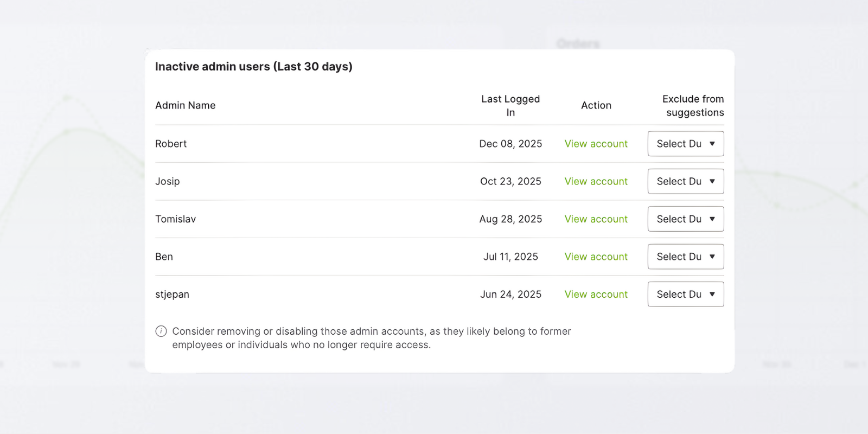Image resolution: width=868 pixels, height=434 pixels.
Task: Open View account link for Josip
Action: point(596,181)
